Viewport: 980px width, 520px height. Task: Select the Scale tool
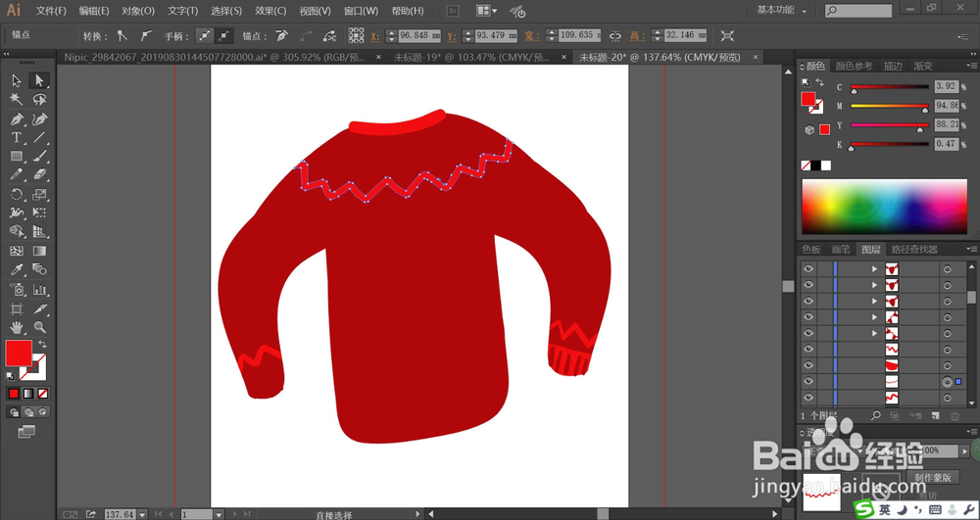click(39, 194)
